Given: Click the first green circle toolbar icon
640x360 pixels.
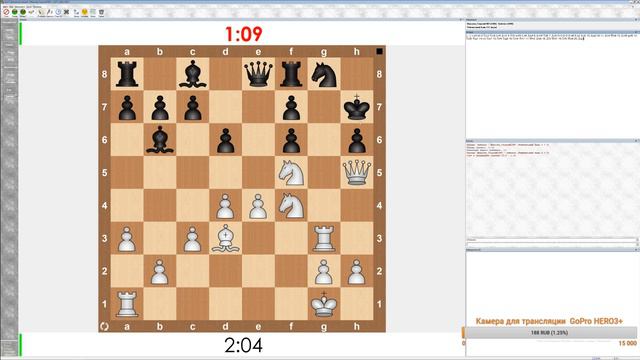Looking at the screenshot, I should (15, 12).
